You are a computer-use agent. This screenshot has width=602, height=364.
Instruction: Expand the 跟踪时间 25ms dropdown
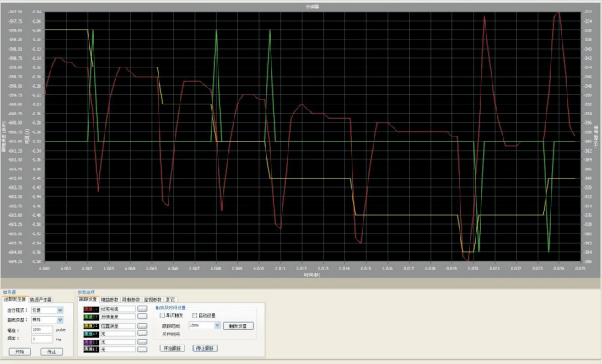[217, 324]
